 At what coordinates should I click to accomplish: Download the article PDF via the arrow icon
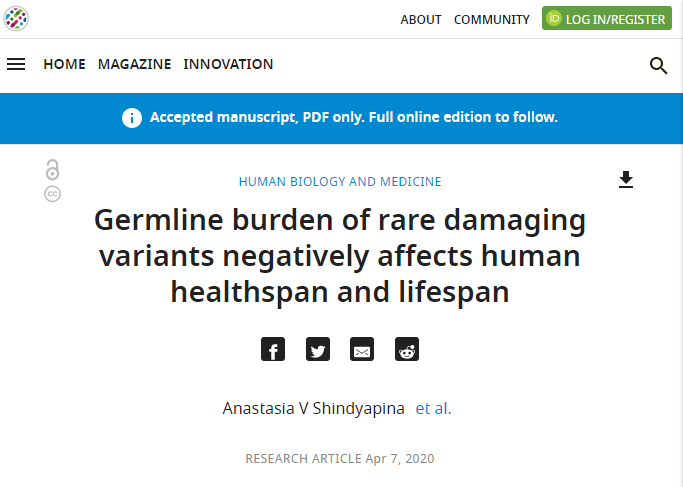tap(626, 179)
